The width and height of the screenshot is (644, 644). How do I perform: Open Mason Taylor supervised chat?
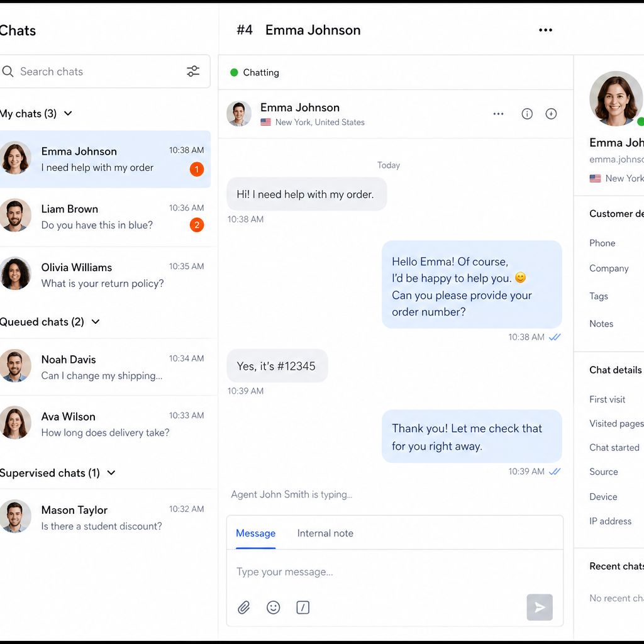coord(105,518)
